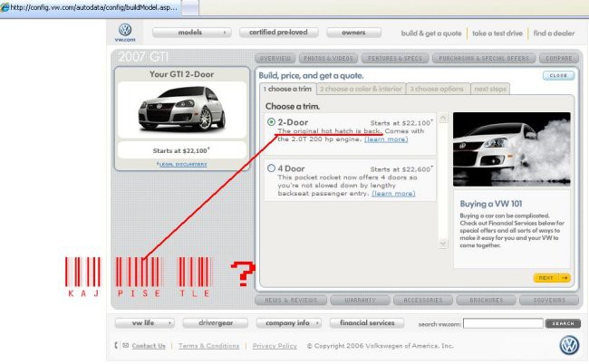Viewport: 589px width, 364px height.
Task: Open the owners menu
Action: [353, 33]
